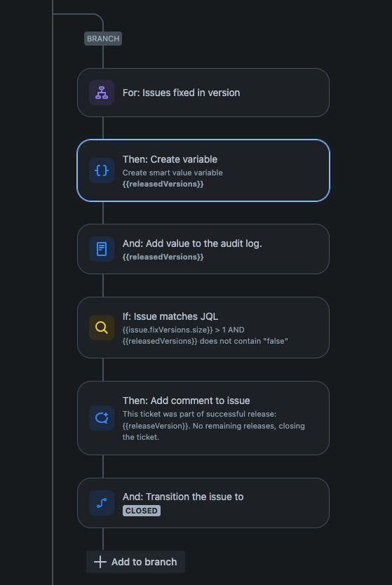Viewport: 392px width, 585px height.
Task: Click {{releasedVersions}} in the audit log step
Action: (x=163, y=257)
